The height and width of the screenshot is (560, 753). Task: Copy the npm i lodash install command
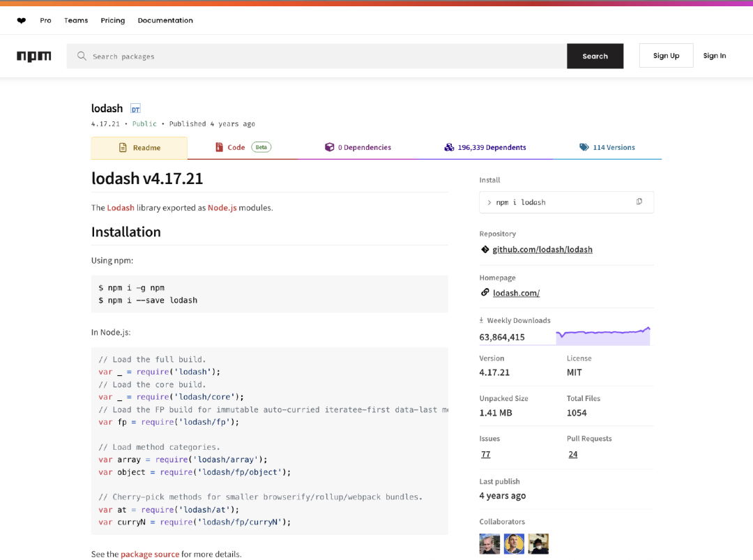pyautogui.click(x=639, y=202)
